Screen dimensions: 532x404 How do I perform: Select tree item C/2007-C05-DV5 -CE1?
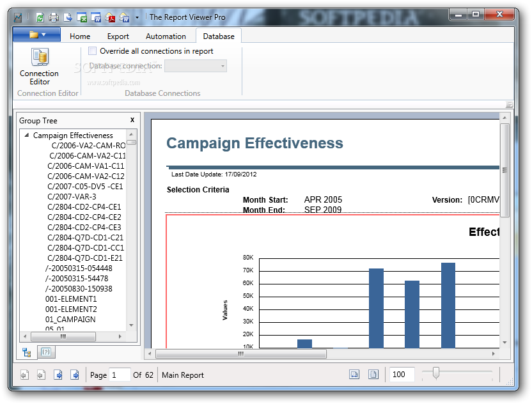click(85, 186)
